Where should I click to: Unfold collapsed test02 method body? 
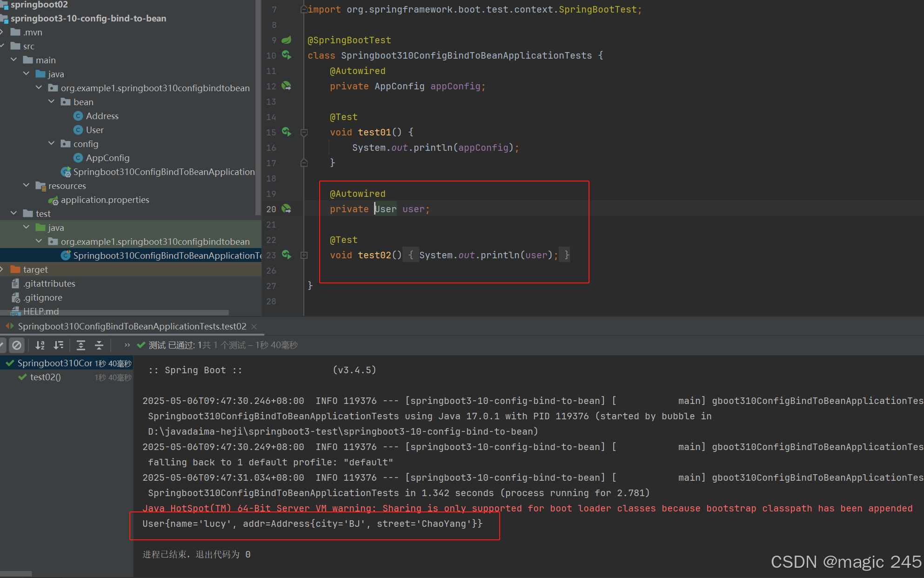click(304, 255)
